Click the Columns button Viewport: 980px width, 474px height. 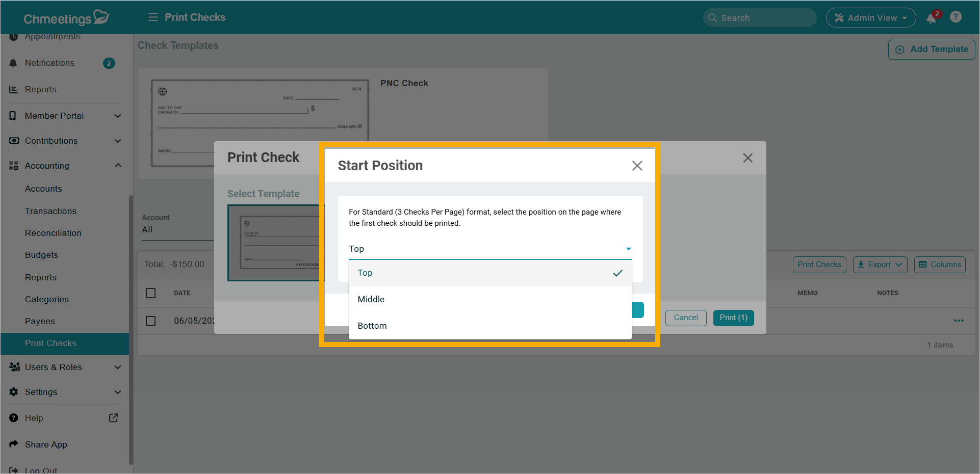940,265
